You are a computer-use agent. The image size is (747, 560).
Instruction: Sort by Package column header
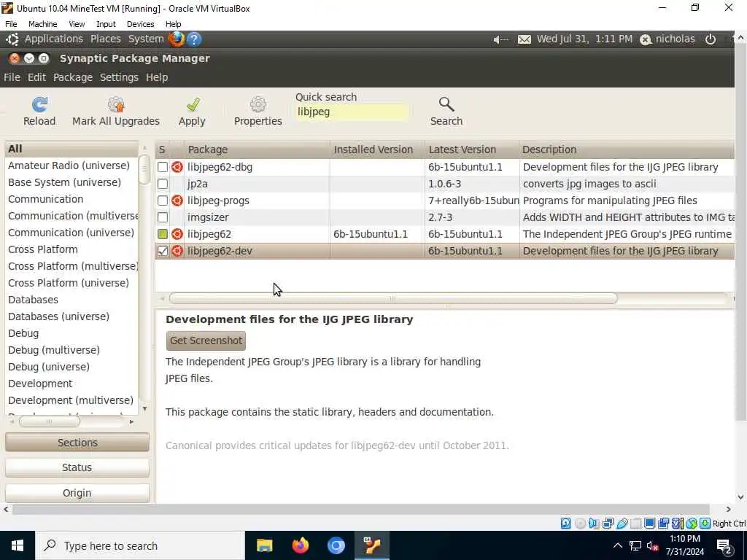[x=257, y=149]
